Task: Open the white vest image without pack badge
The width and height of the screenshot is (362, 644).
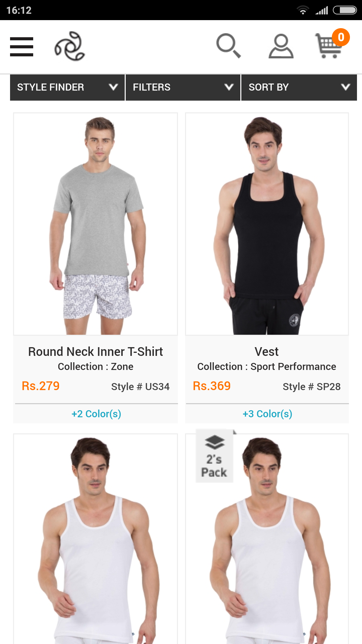Action: [x=96, y=539]
